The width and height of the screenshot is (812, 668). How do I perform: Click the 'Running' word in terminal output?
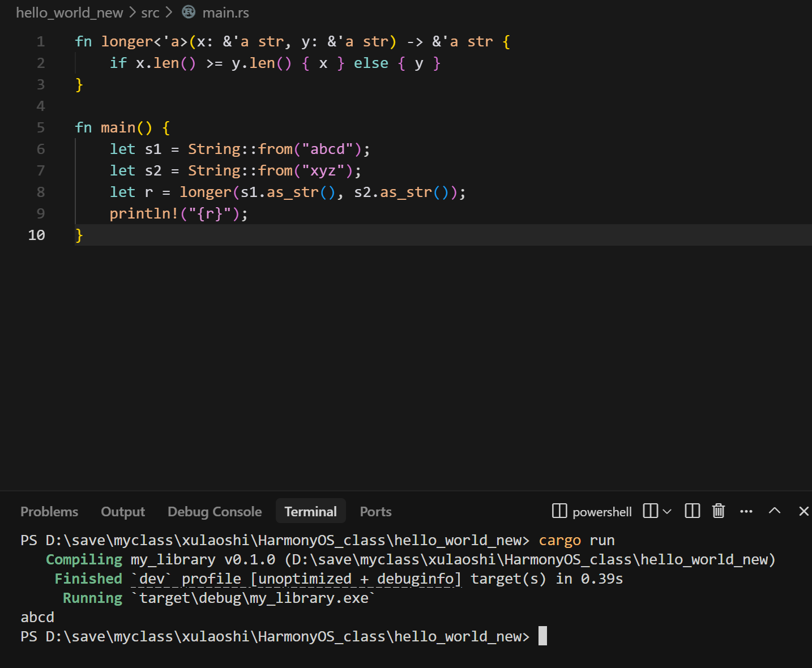[x=92, y=598]
